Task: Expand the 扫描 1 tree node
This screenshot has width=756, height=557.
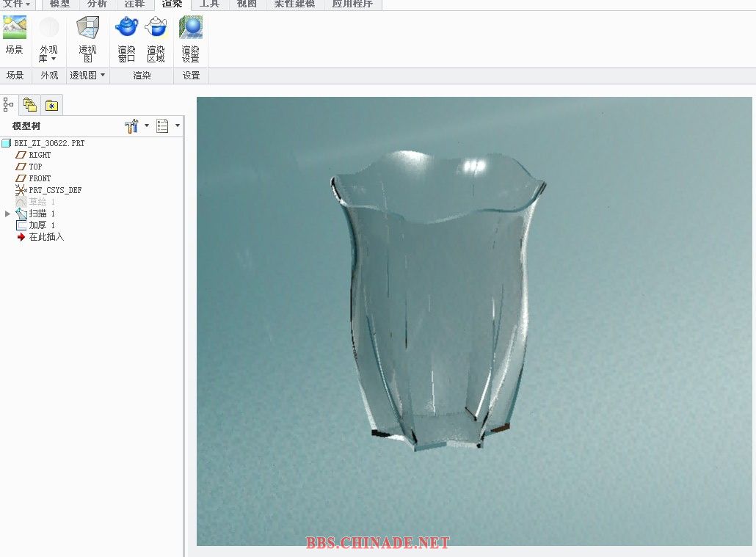Action: click(7, 213)
